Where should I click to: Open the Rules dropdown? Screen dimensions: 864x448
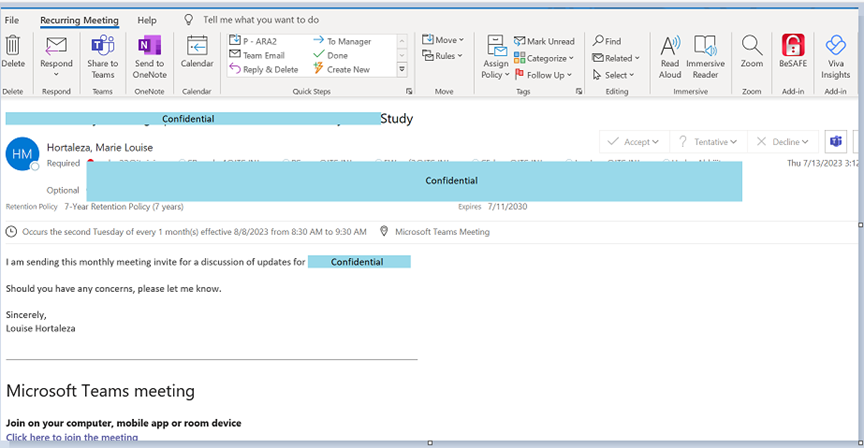click(x=442, y=56)
